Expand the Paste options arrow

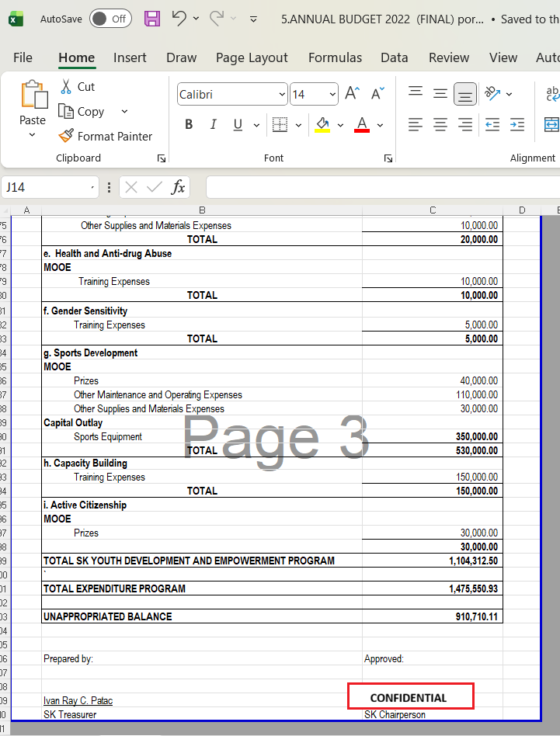click(x=32, y=135)
